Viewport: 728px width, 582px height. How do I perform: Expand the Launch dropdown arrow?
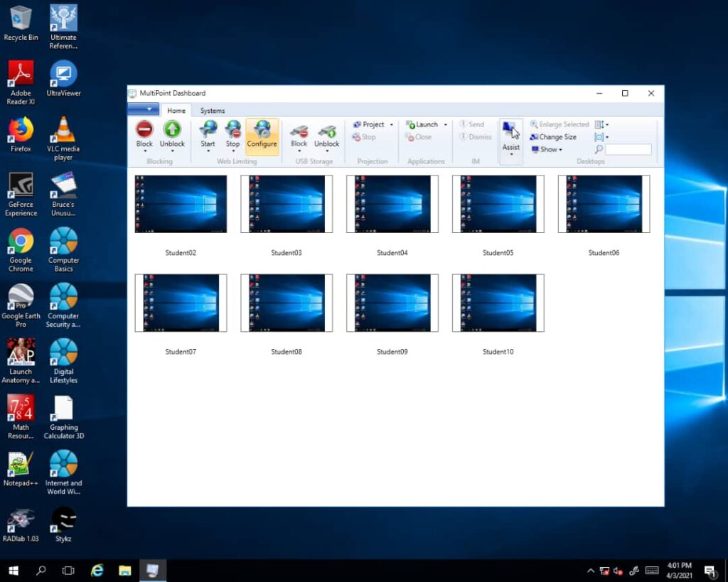445,124
